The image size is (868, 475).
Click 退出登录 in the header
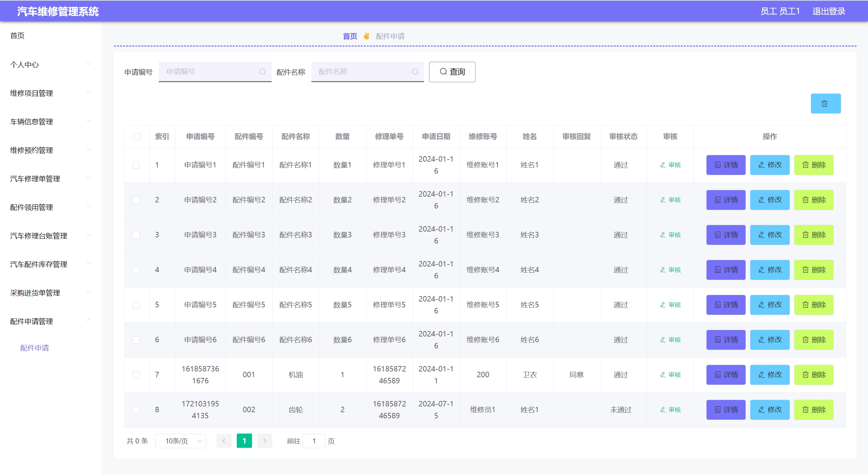click(x=828, y=11)
